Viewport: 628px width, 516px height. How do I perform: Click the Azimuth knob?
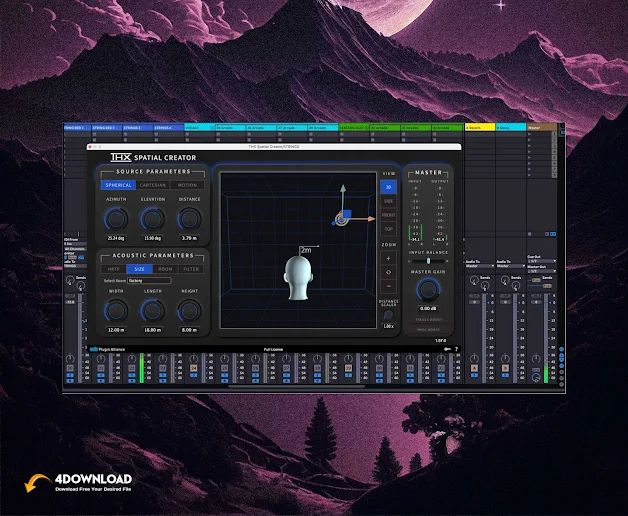click(116, 219)
